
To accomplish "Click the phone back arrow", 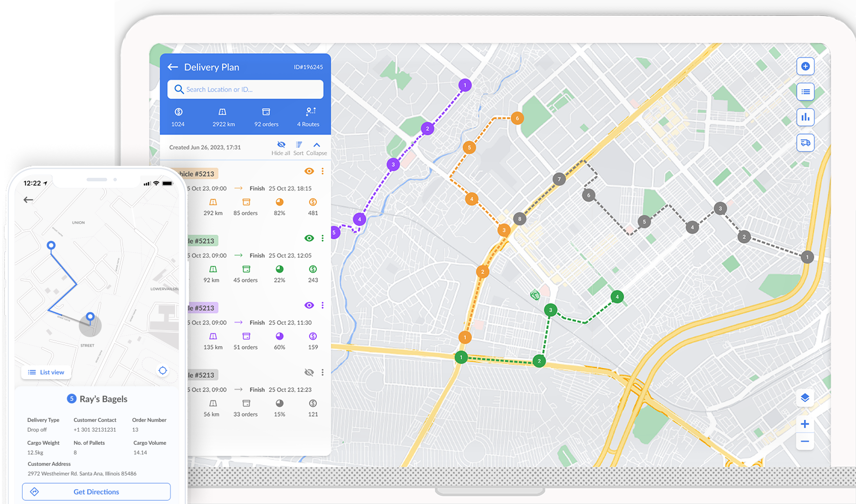I will pyautogui.click(x=28, y=200).
